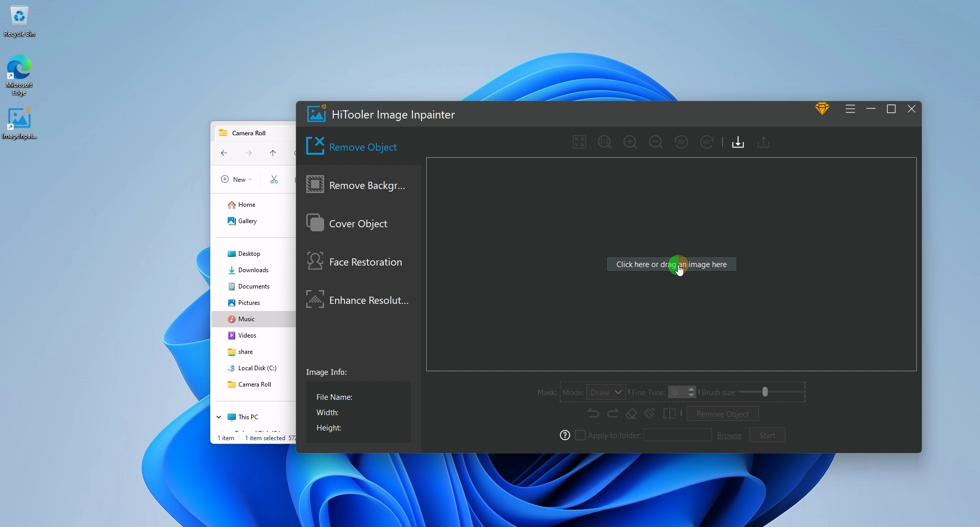Adjust the Brush size slider
This screenshot has width=980, height=527.
pyautogui.click(x=764, y=392)
